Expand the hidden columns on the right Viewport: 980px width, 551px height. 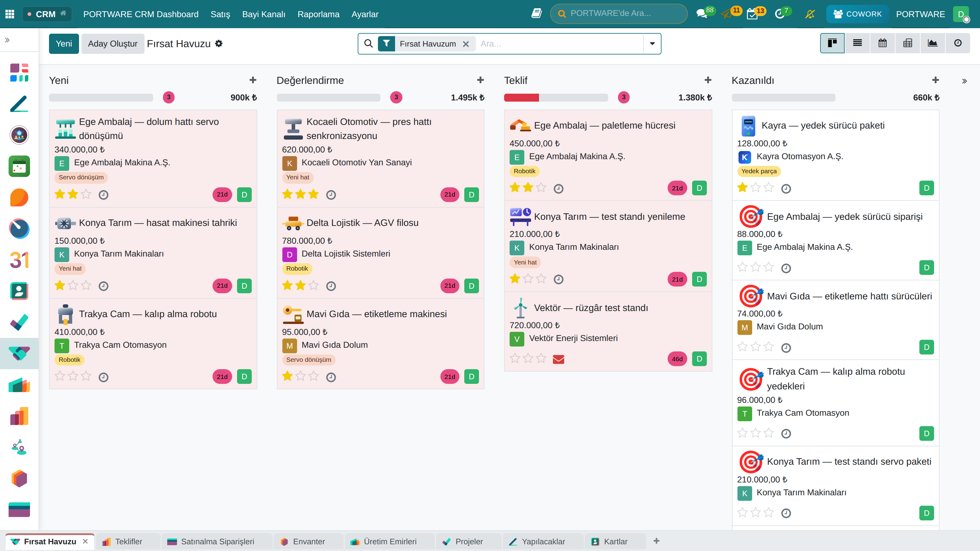coord(964,81)
